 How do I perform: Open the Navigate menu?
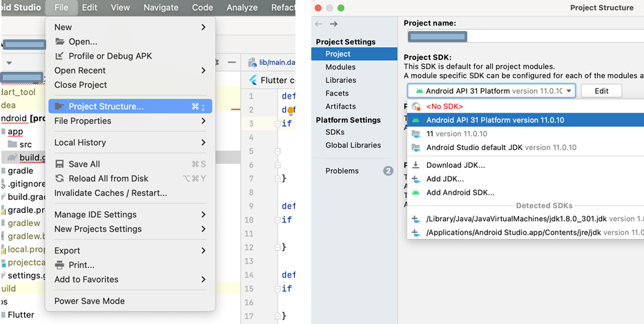pyautogui.click(x=161, y=8)
